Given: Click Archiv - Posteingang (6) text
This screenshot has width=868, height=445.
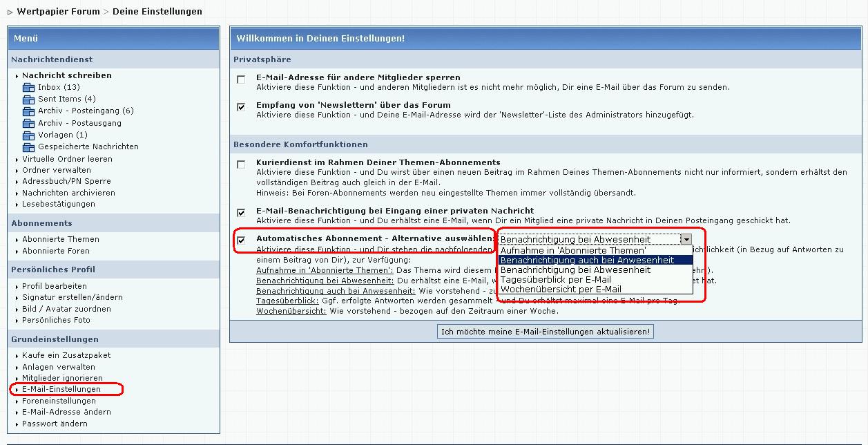Looking at the screenshot, I should coord(86,111).
